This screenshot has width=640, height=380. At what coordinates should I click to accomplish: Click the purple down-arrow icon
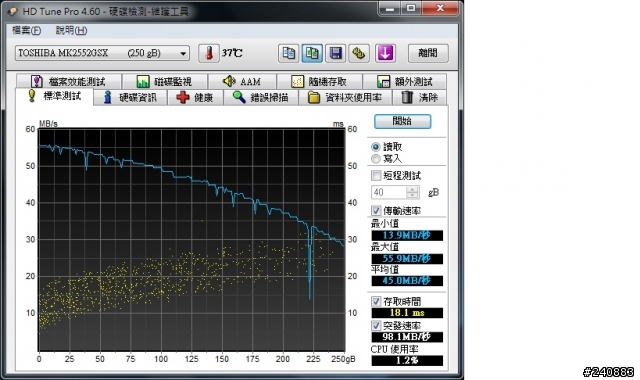[x=385, y=53]
